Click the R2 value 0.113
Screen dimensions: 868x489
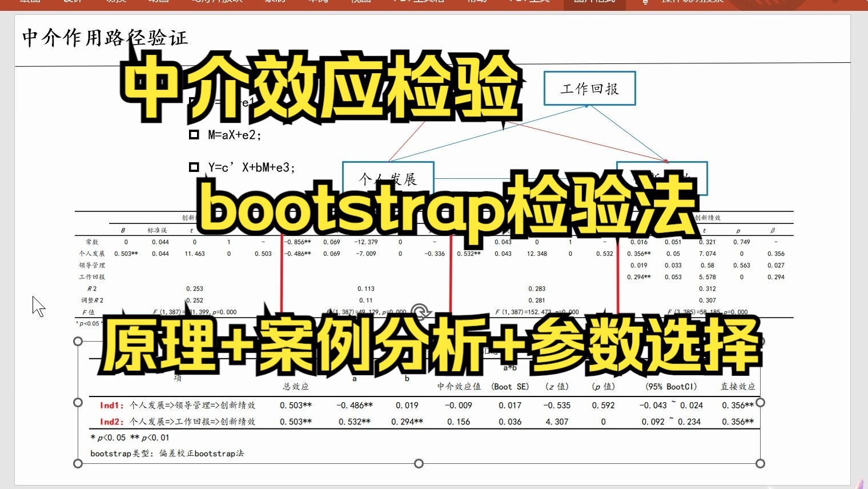pyautogui.click(x=365, y=289)
